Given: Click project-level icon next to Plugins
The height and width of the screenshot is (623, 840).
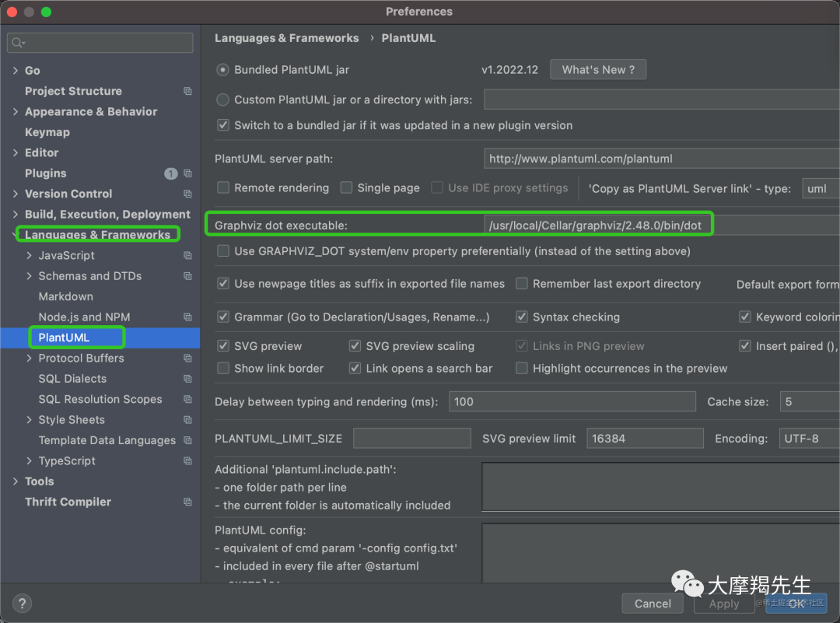Looking at the screenshot, I should coord(187,173).
